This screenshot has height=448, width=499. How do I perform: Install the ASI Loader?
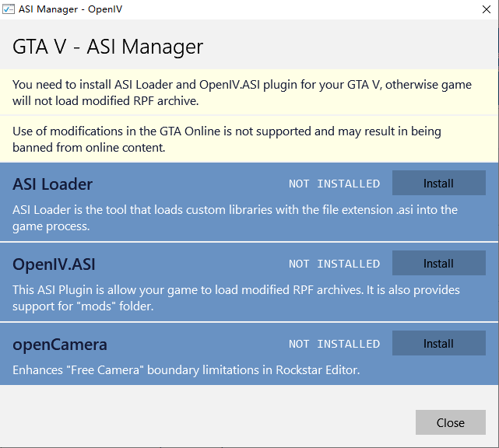click(x=438, y=184)
